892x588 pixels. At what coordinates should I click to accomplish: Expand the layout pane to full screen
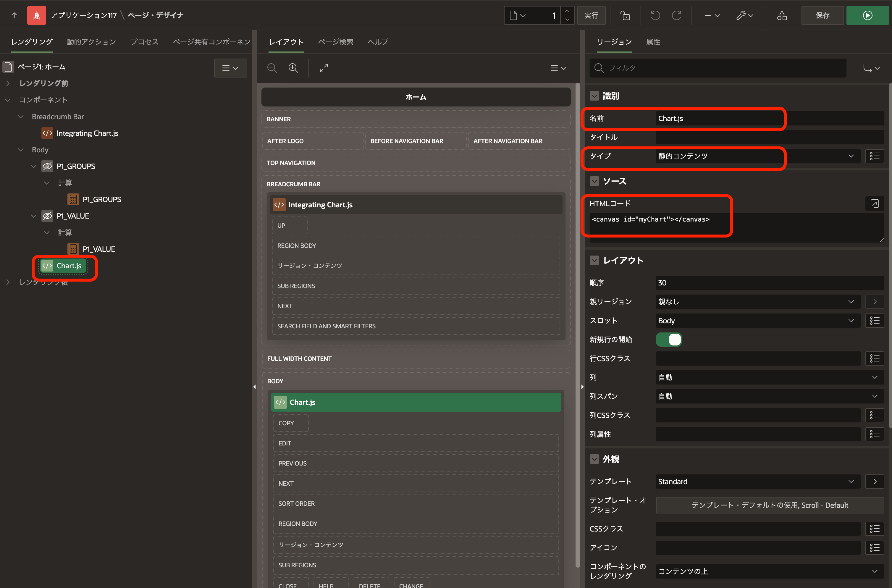(x=324, y=68)
